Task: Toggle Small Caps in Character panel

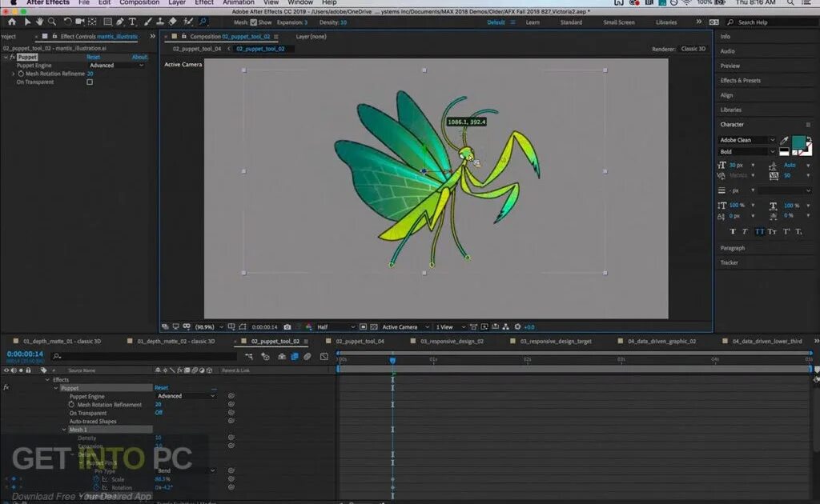Action: pos(773,231)
